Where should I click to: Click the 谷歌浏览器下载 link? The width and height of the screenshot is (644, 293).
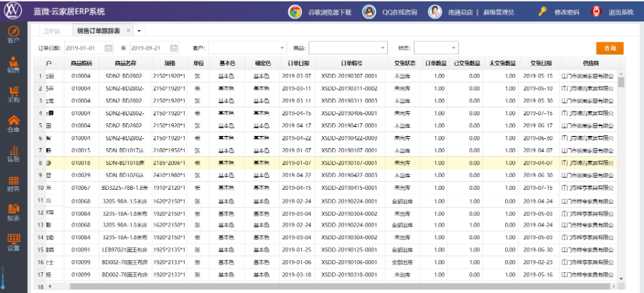[x=330, y=12]
